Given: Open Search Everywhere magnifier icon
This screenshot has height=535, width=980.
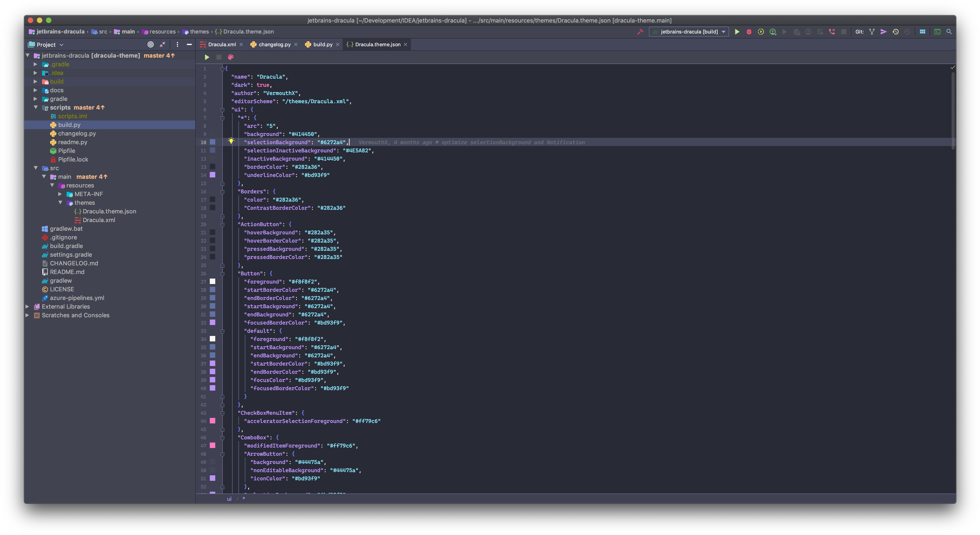Looking at the screenshot, I should [949, 32].
